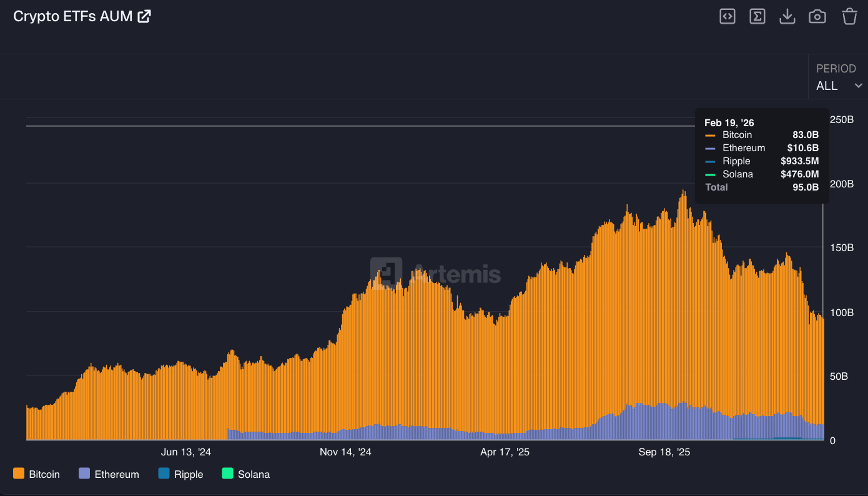The image size is (868, 496).
Task: Delete the chart with the trash icon
Action: pos(849,16)
